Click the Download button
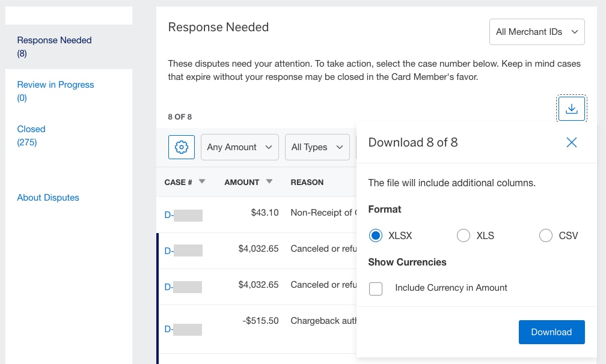Screen dimensions: 606x364 click(x=551, y=332)
